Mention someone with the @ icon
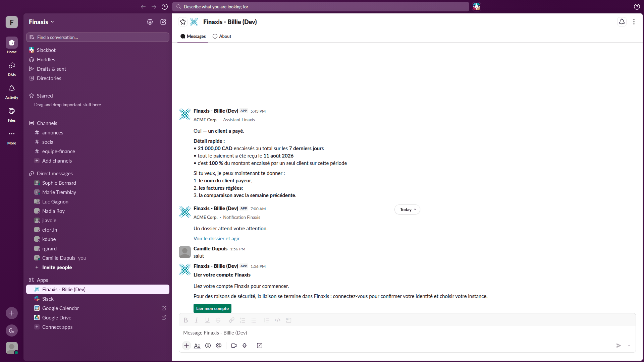 coord(219,346)
